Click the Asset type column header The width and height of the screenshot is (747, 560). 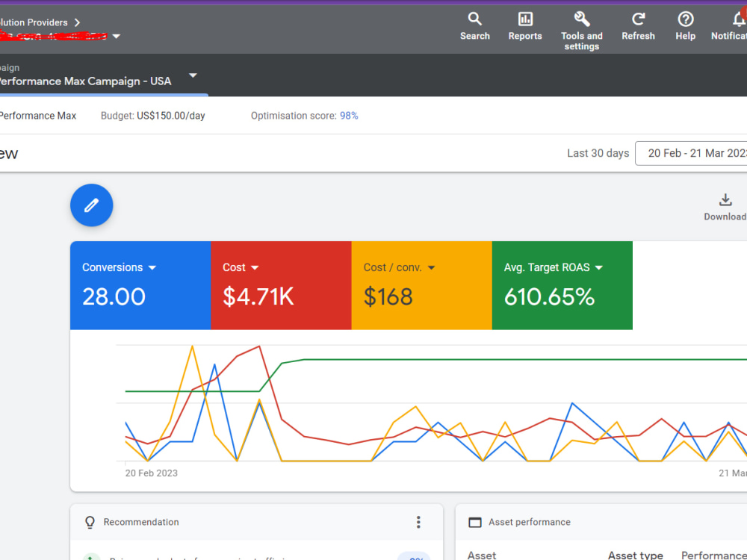[x=635, y=556]
